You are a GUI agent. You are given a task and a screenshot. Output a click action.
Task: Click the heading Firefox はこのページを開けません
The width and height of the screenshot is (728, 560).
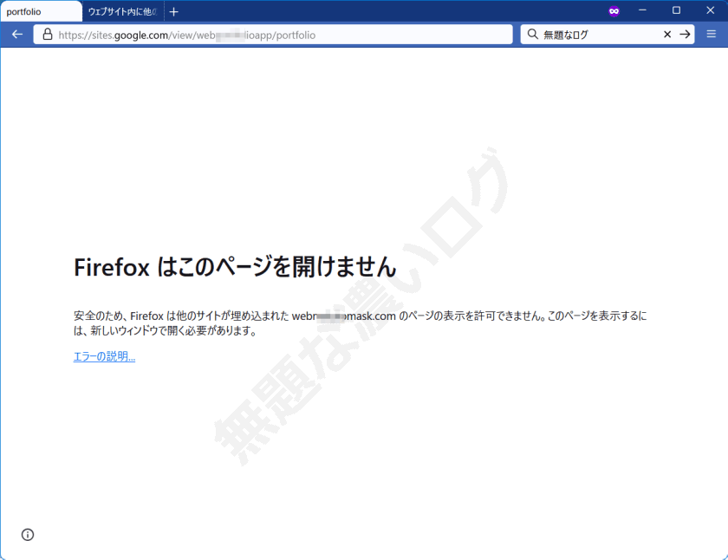click(x=235, y=267)
